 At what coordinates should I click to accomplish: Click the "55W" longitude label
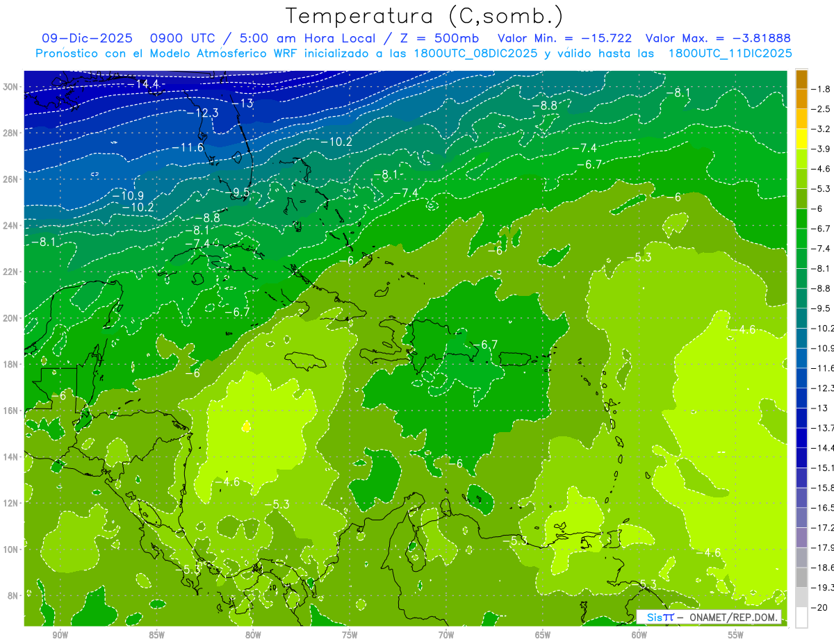[x=736, y=635]
